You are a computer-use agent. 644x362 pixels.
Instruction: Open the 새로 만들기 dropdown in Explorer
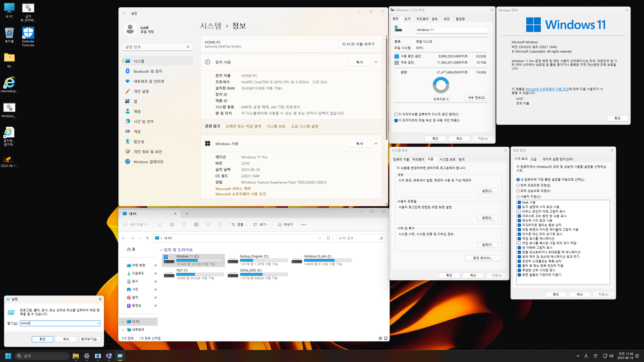(136, 224)
